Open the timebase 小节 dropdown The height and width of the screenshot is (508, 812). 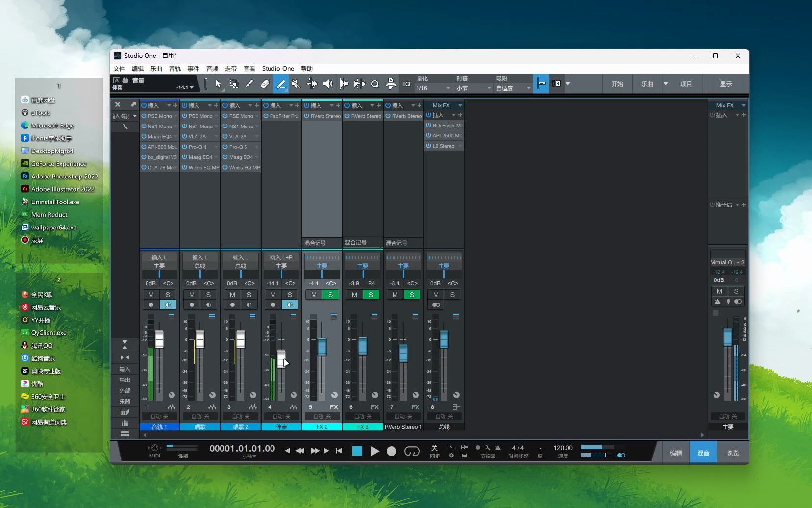coord(473,88)
